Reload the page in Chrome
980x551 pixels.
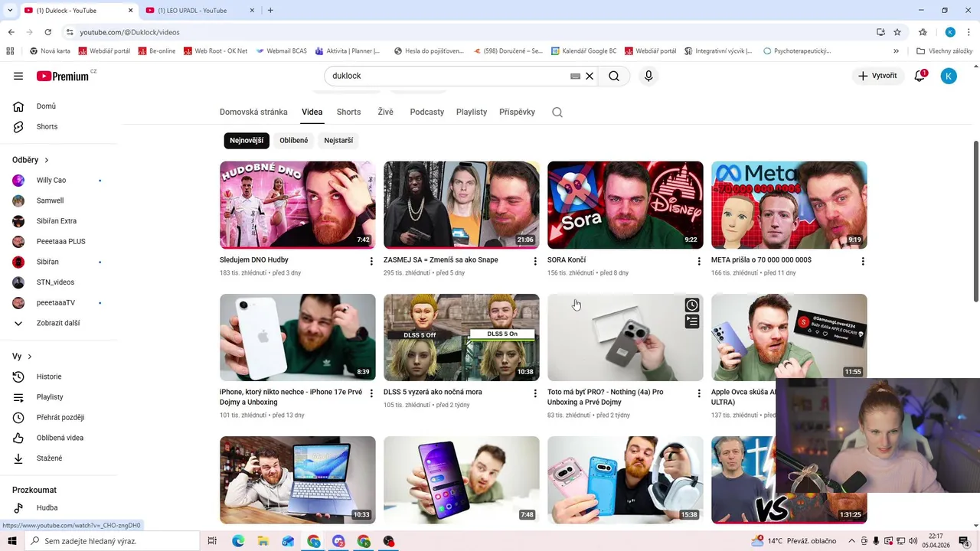pos(47,32)
